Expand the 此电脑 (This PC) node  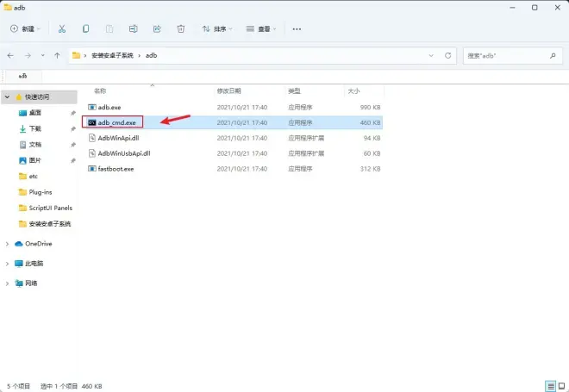coord(7,264)
